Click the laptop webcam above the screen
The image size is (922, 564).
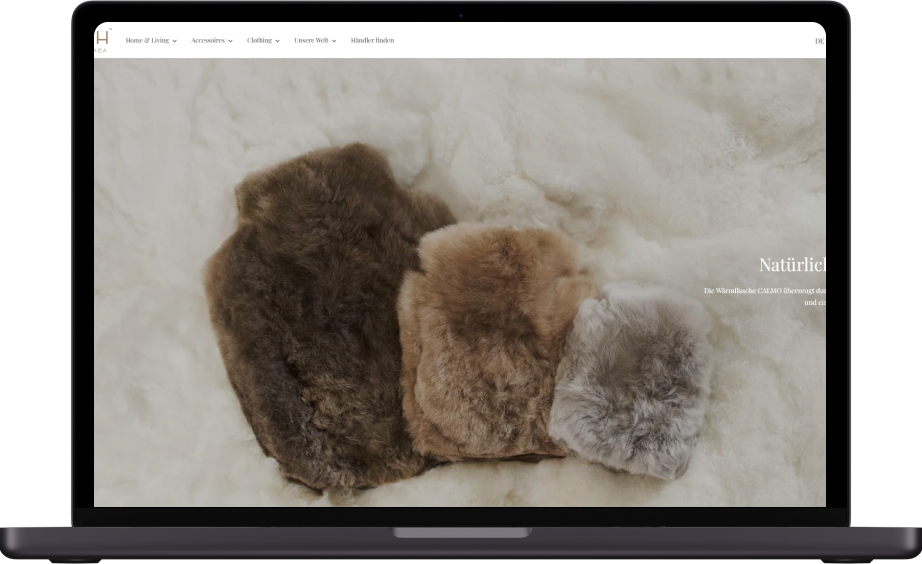pos(461,15)
